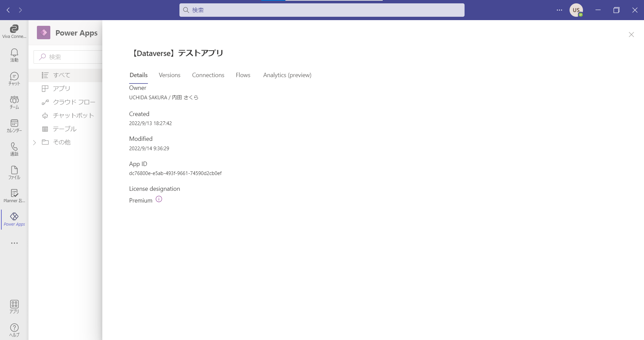Open the Flows tab
644x340 pixels.
click(243, 75)
